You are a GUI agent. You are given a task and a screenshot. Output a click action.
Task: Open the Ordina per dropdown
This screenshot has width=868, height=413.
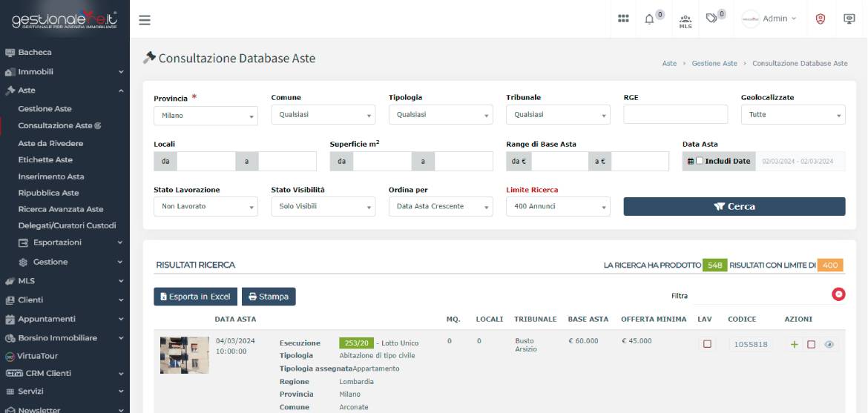440,207
